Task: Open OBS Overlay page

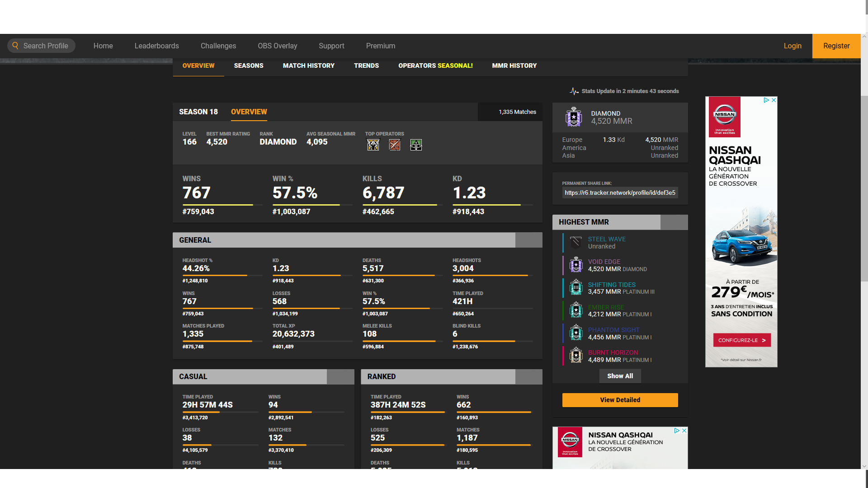Action: pos(278,46)
